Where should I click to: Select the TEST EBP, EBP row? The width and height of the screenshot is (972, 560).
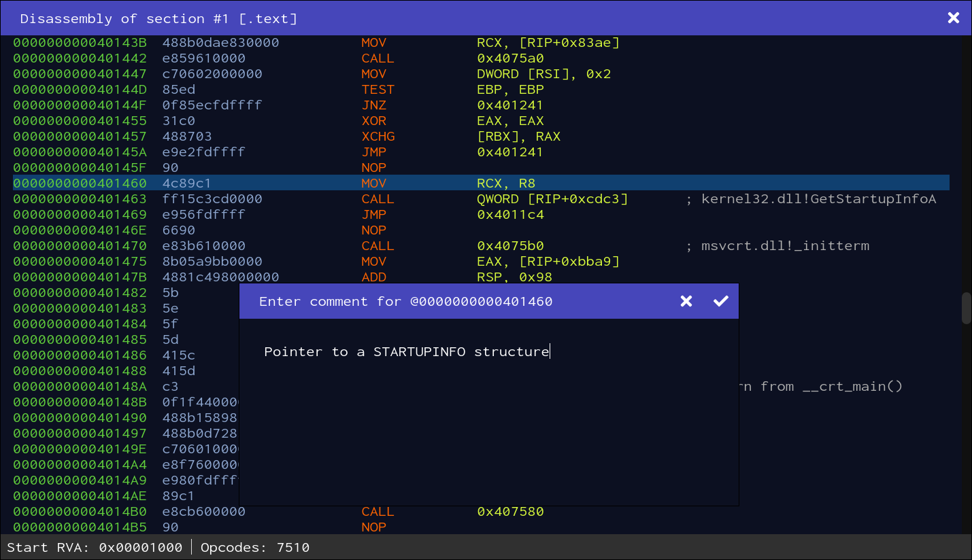click(481, 89)
